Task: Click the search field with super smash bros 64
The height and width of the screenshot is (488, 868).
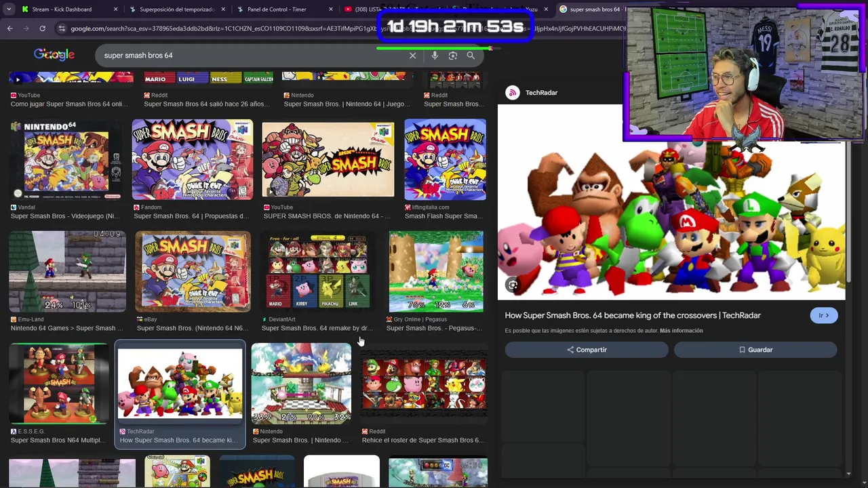Action: tap(251, 56)
